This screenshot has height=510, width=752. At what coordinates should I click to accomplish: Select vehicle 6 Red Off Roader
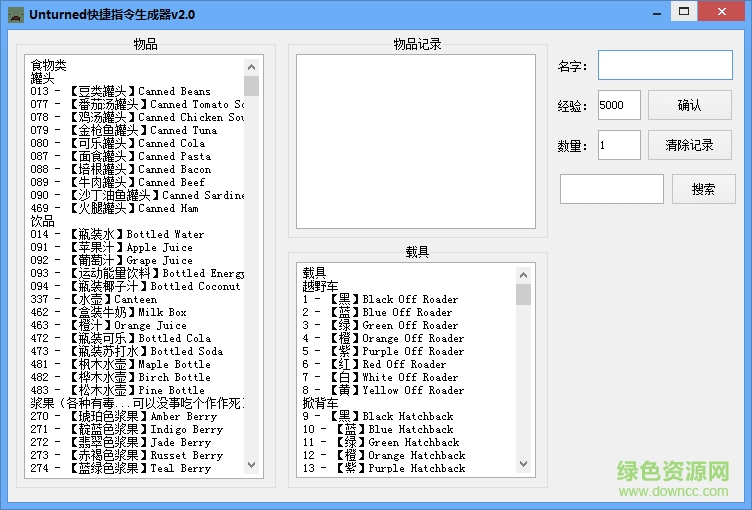pos(374,364)
